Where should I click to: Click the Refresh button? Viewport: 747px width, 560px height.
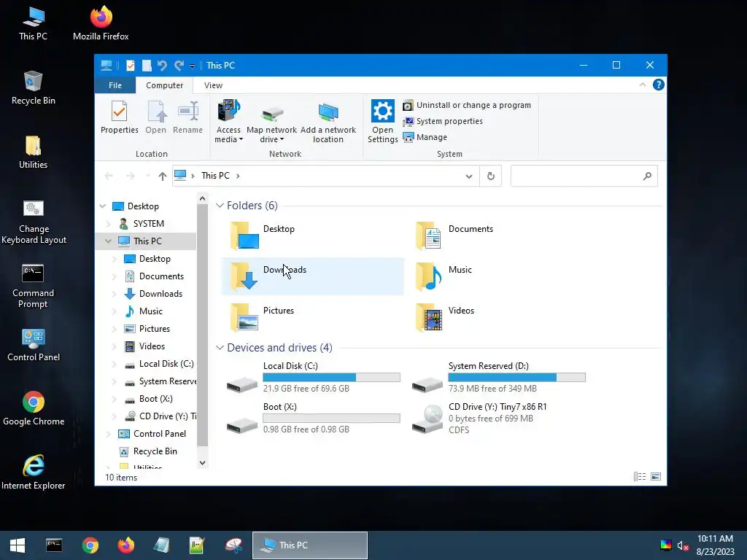pyautogui.click(x=491, y=176)
